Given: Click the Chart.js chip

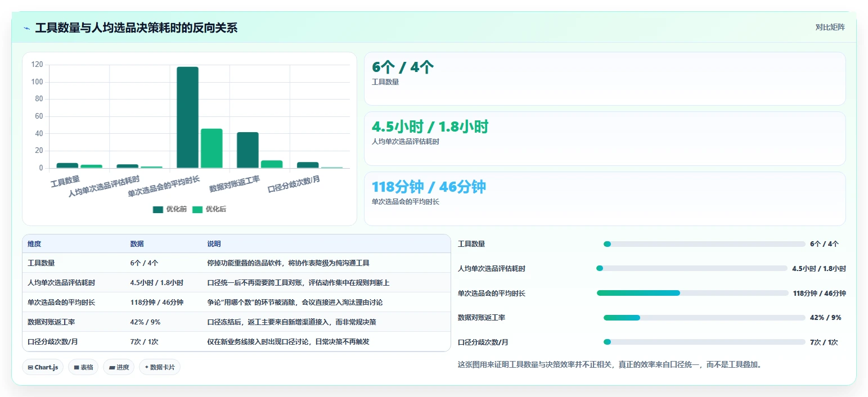Looking at the screenshot, I should [43, 367].
